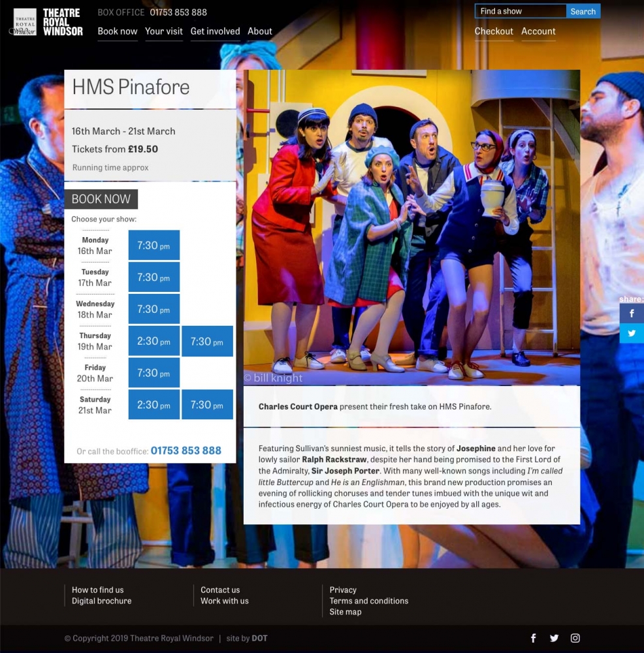Click the 'Choose your show:' label
This screenshot has height=653, width=644.
pyautogui.click(x=104, y=219)
